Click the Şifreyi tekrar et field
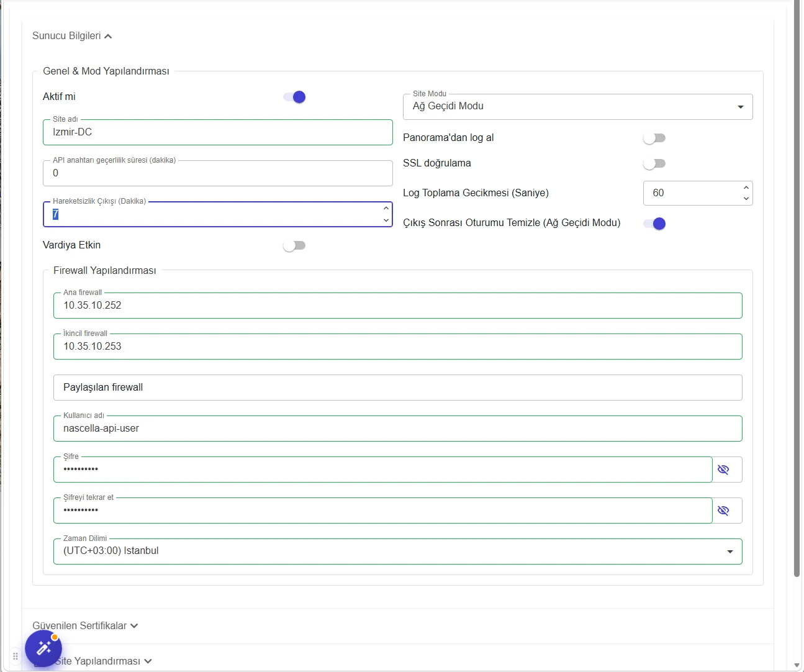Screen dimensions: 804x672 point(383,511)
